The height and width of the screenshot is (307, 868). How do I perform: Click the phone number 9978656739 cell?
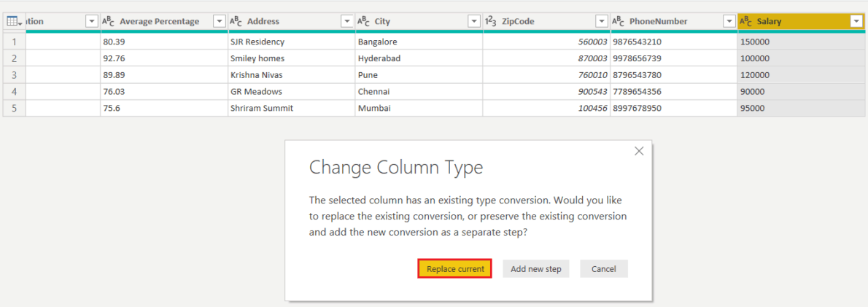(673, 58)
